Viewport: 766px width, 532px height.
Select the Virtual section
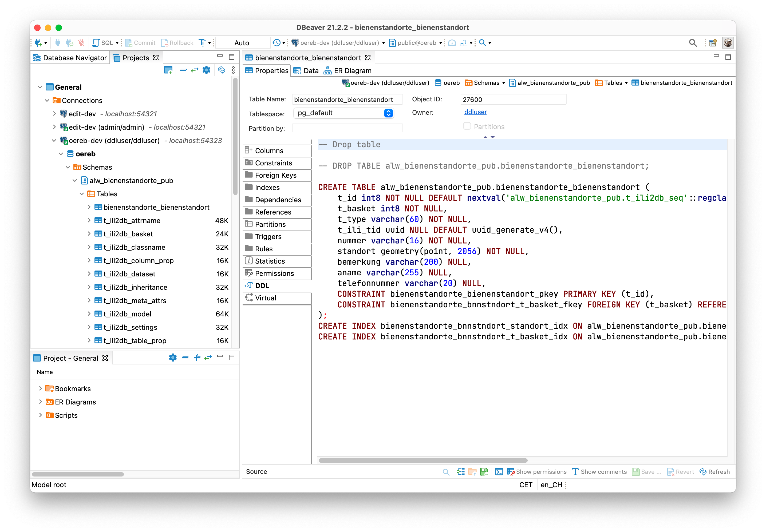point(277,298)
